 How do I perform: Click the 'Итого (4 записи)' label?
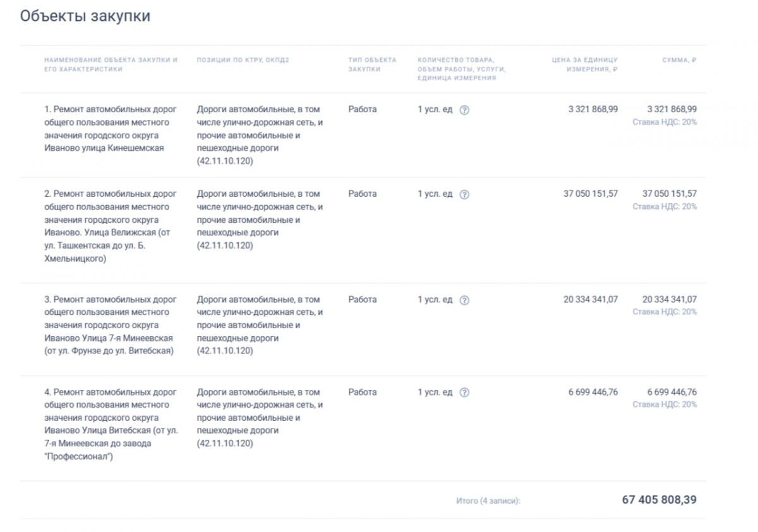coord(488,501)
